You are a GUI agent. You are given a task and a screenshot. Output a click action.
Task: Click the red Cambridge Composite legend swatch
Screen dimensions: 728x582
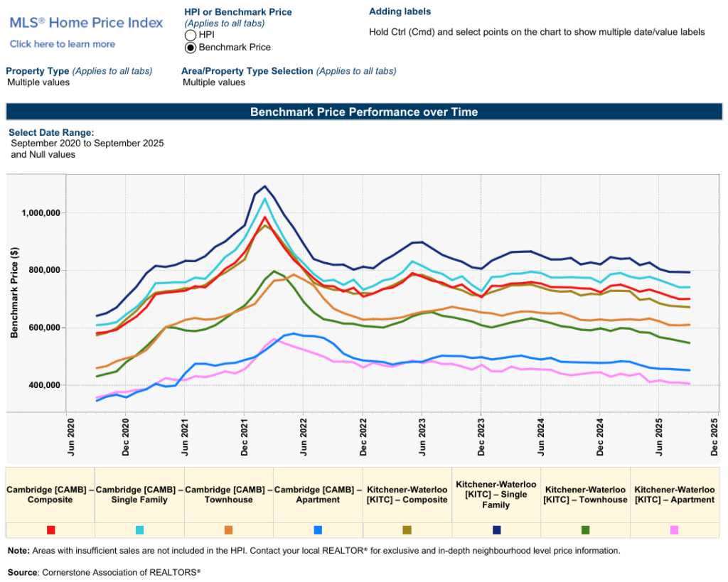(x=50, y=530)
